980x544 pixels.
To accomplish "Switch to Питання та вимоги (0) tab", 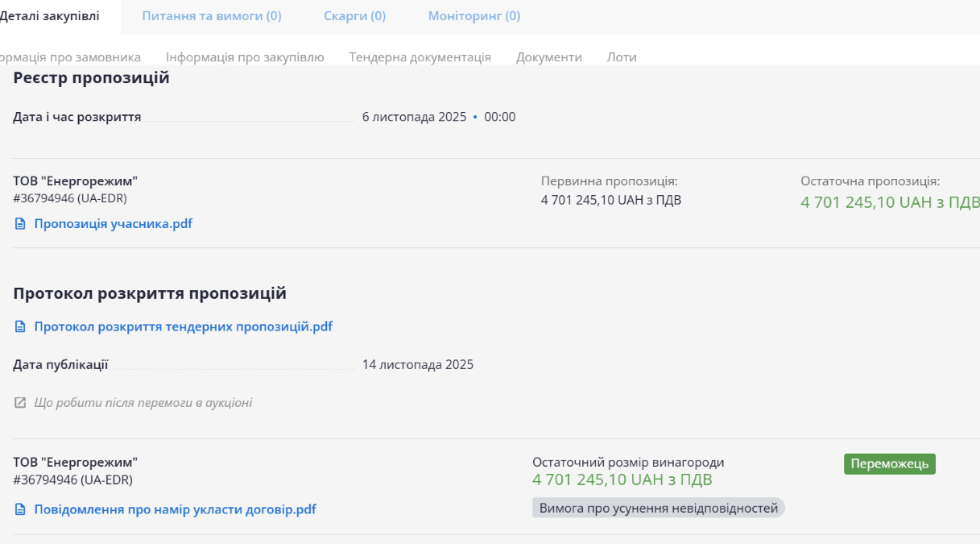I will click(x=212, y=16).
